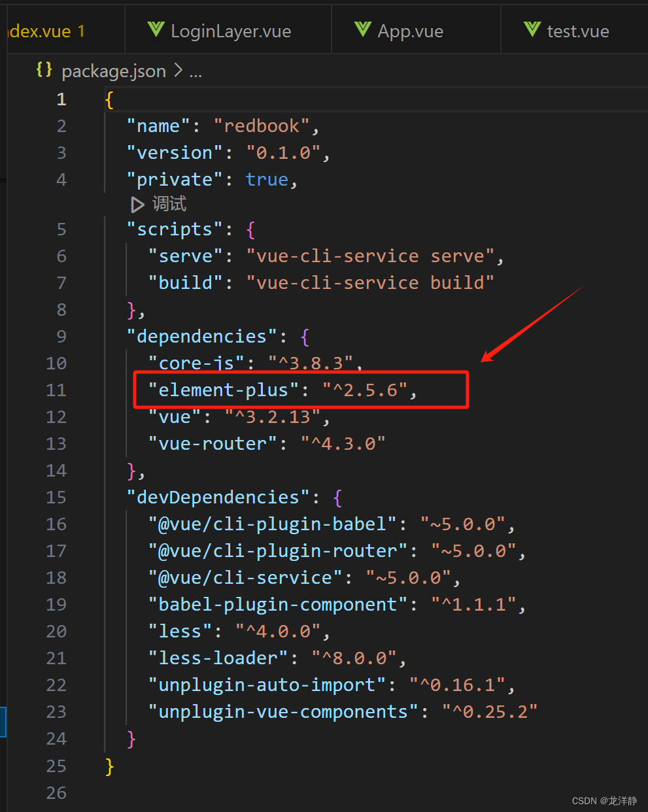The image size is (648, 812).
Task: Click the "scripts" key
Action: 175,229
